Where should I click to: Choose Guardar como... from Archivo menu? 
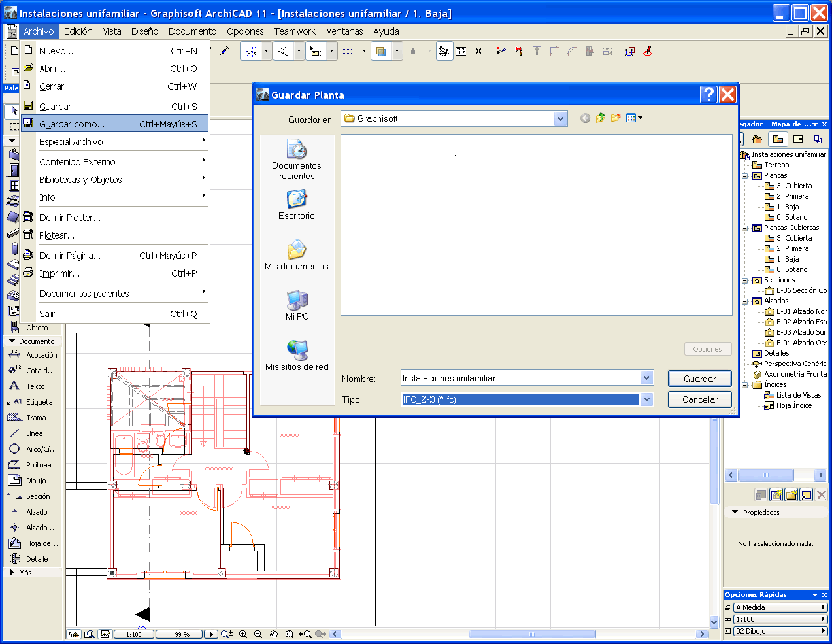point(115,124)
